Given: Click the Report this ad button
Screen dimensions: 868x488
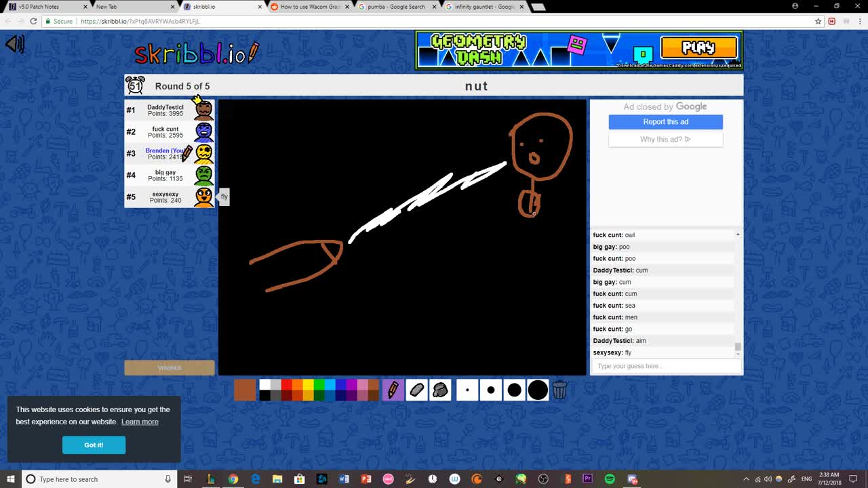Looking at the screenshot, I should (x=665, y=121).
